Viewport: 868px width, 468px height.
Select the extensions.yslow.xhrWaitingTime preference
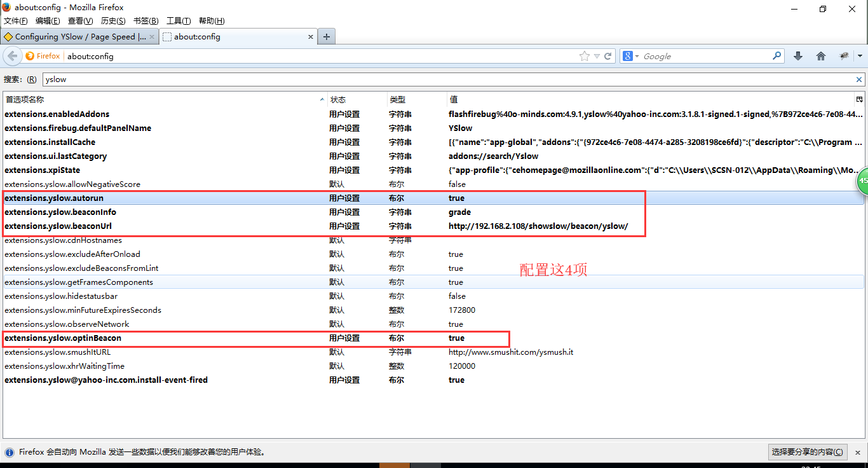(x=433, y=366)
